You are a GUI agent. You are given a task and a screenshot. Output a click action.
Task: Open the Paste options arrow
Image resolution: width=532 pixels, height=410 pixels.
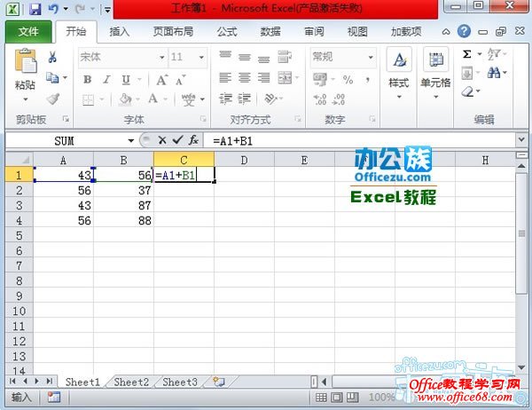tap(26, 99)
